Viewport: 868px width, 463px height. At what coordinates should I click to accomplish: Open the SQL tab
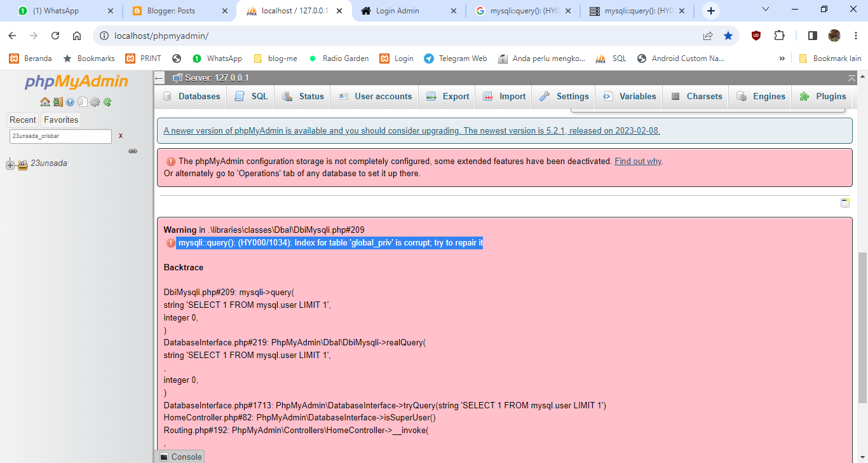[251, 97]
